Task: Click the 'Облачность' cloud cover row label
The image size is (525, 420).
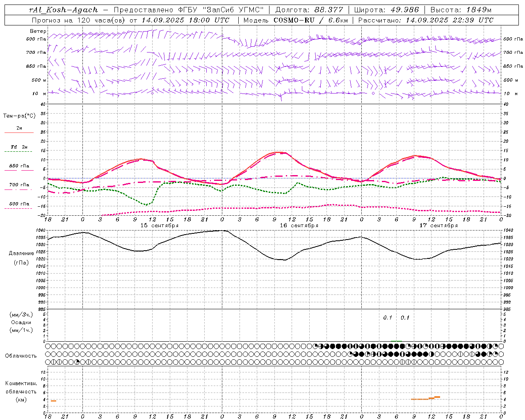Action: pyautogui.click(x=21, y=356)
